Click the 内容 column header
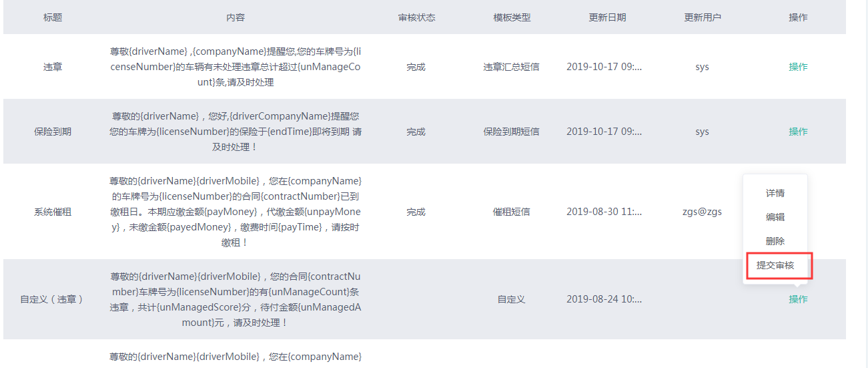This screenshot has width=868, height=368. pos(236,17)
